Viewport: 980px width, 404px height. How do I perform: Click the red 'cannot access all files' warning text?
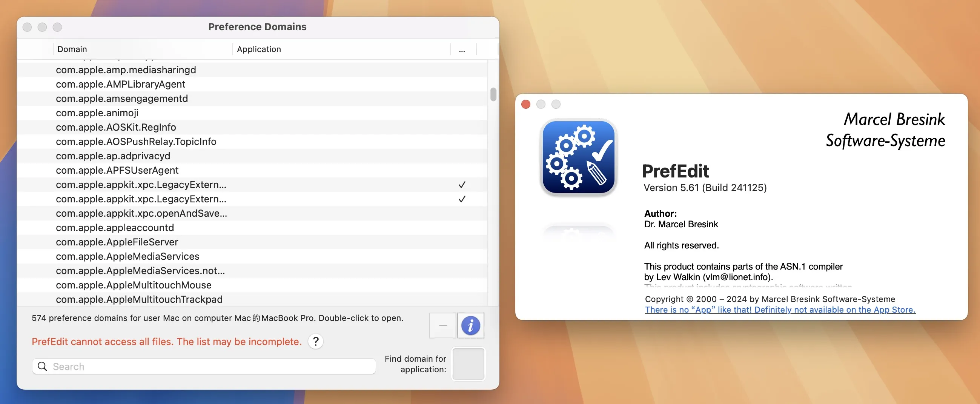tap(166, 342)
